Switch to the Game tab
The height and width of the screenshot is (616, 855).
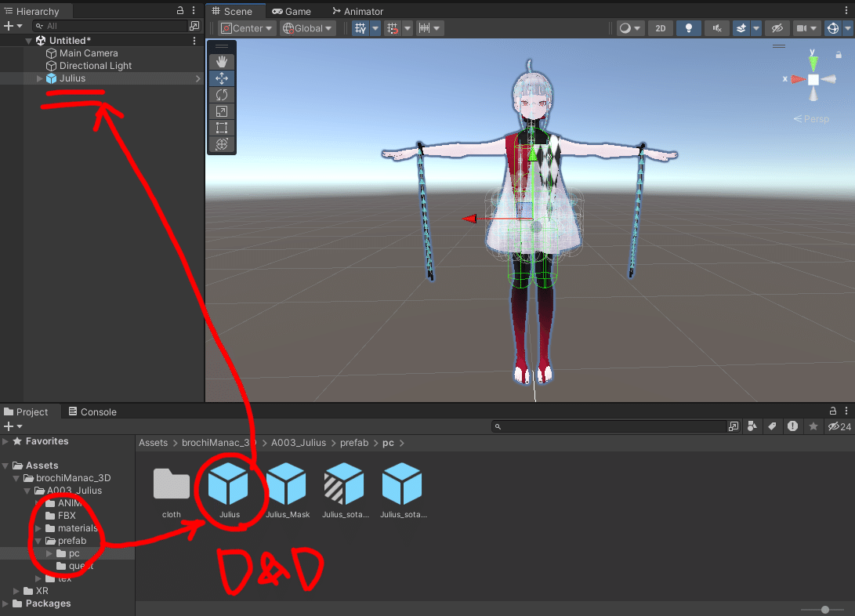(292, 12)
